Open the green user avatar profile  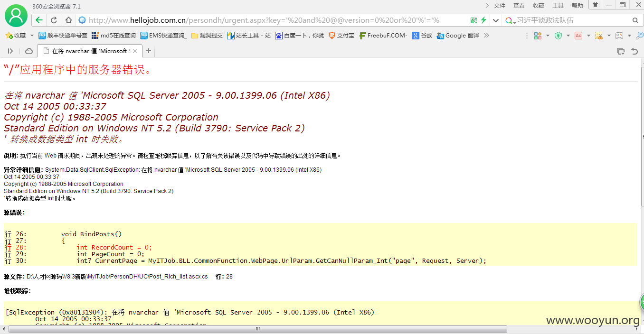pos(16,15)
